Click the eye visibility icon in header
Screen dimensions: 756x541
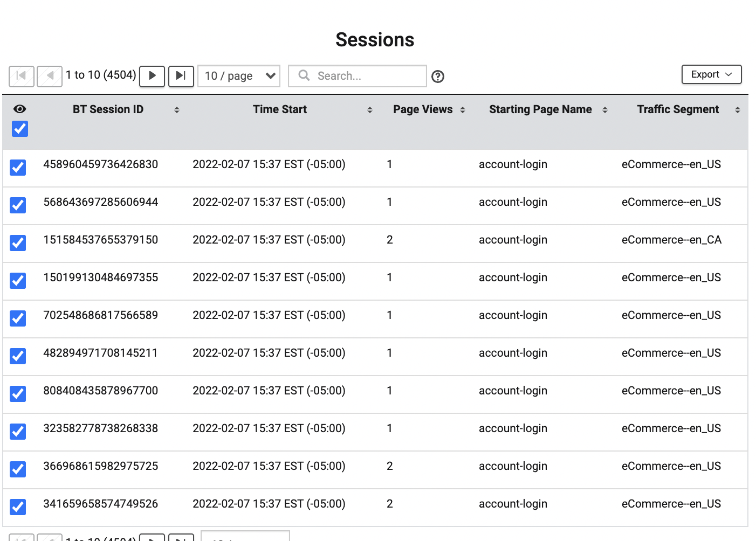(x=20, y=109)
